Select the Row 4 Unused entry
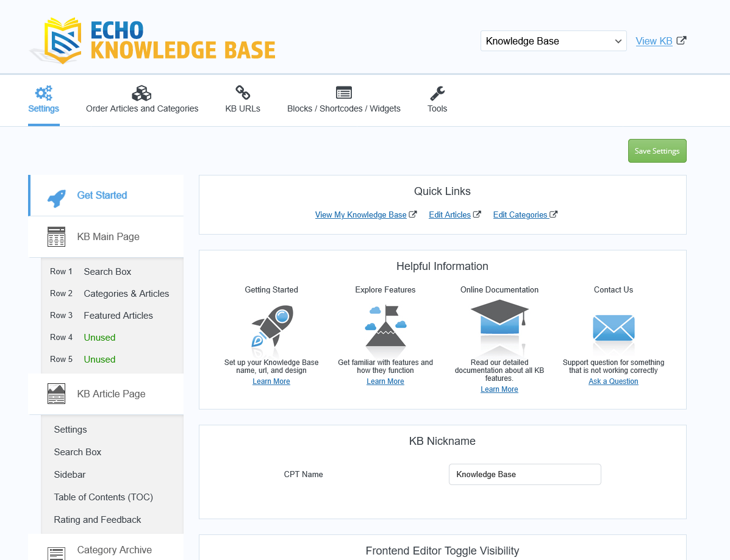Image resolution: width=730 pixels, height=560 pixels. coord(112,337)
